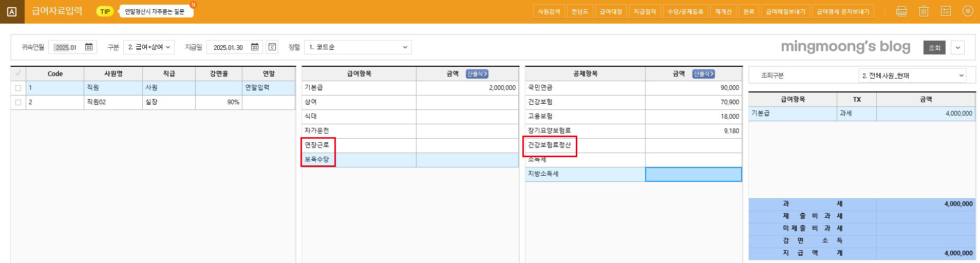This screenshot has width=980, height=263.
Task: Click the Code column header
Action: [x=55, y=73]
